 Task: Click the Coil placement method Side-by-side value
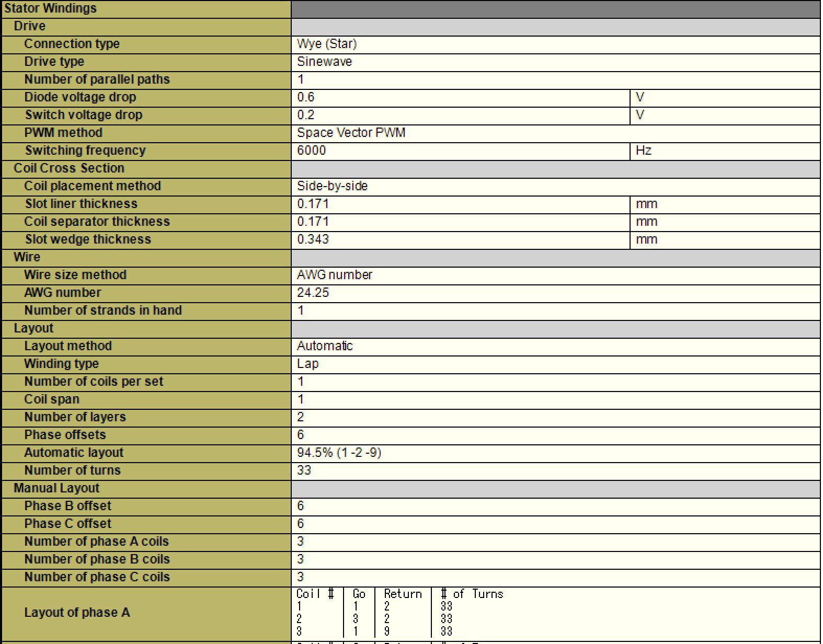coord(332,186)
